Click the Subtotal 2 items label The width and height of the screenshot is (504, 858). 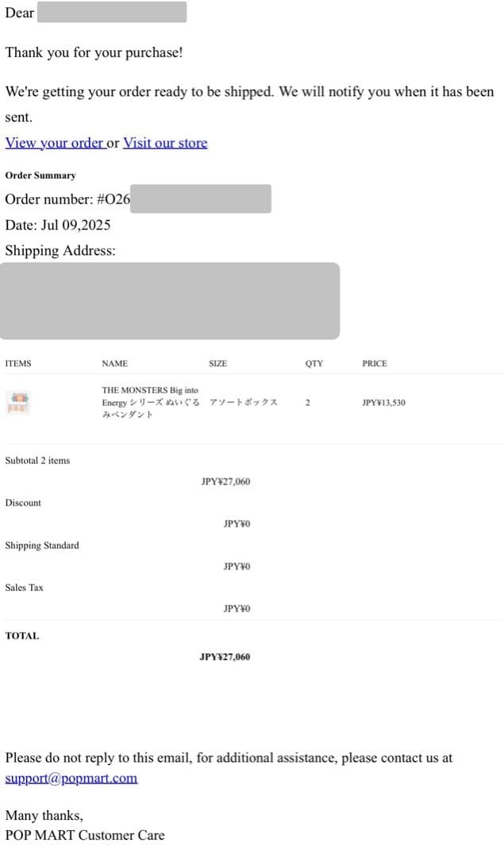pyautogui.click(x=37, y=461)
